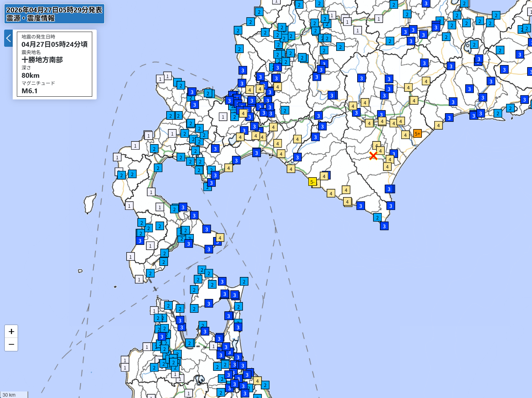Zoom out of the map

[x=11, y=344]
